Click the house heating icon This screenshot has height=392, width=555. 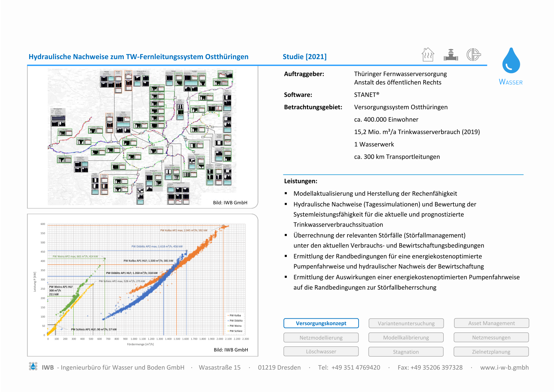[428, 55]
